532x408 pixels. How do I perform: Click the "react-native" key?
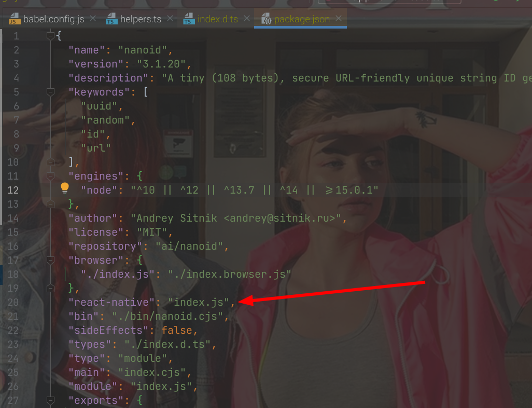click(x=111, y=302)
